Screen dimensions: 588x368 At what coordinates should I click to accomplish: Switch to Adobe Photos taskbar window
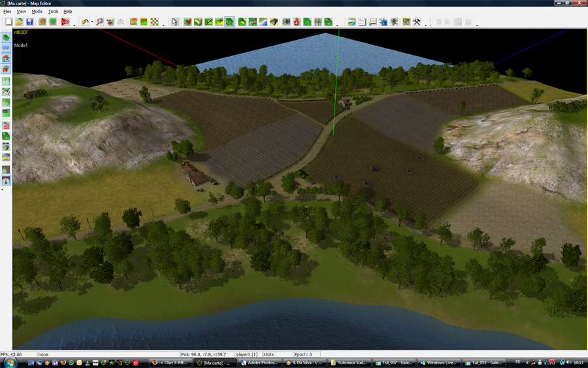259,363
